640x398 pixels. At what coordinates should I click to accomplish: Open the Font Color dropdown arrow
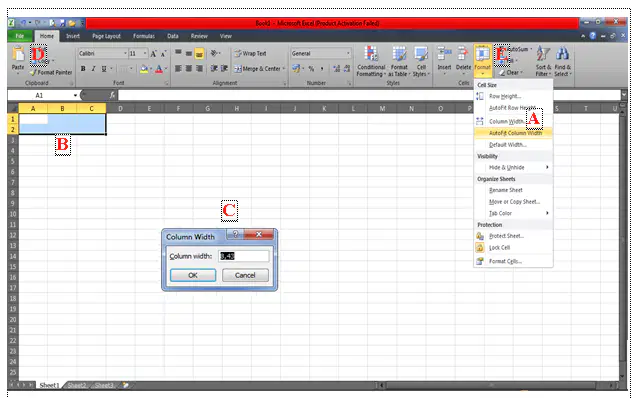pyautogui.click(x=166, y=69)
